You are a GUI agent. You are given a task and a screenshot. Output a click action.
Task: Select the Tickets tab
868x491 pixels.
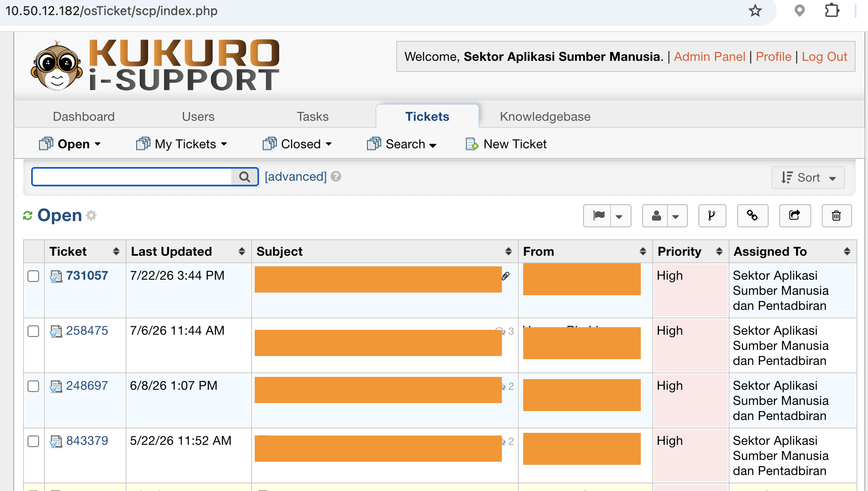[x=427, y=116]
